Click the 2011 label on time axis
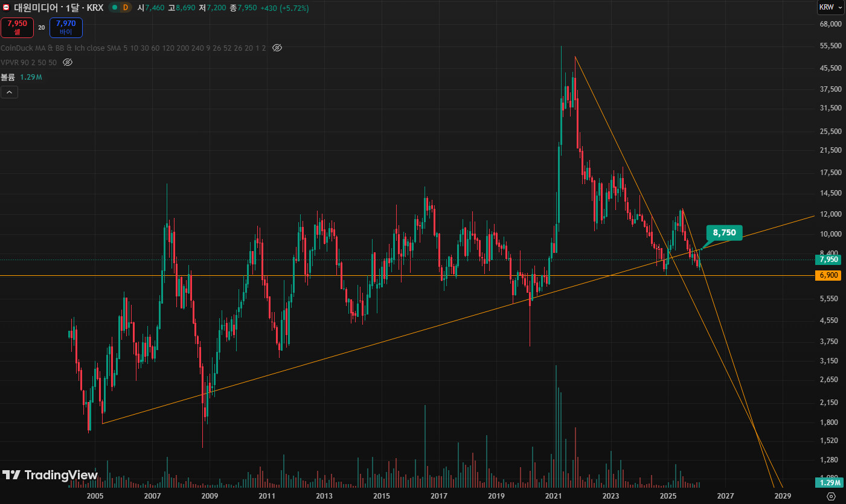846x504 pixels. coord(267,496)
